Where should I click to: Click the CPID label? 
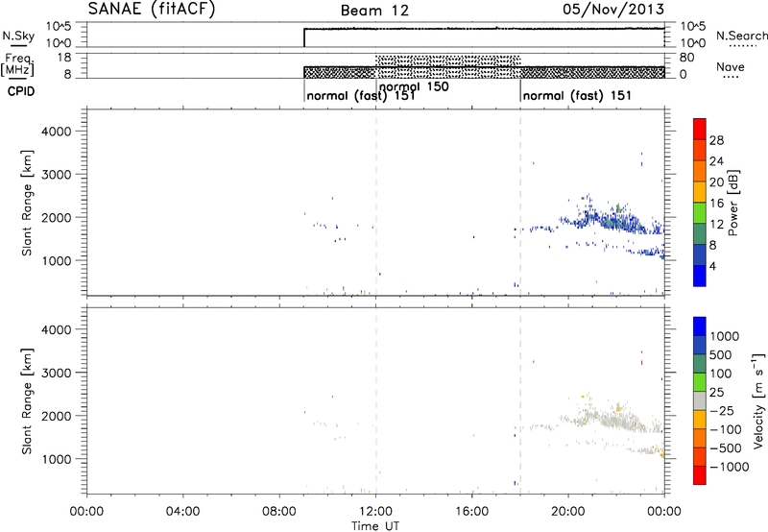(x=21, y=91)
